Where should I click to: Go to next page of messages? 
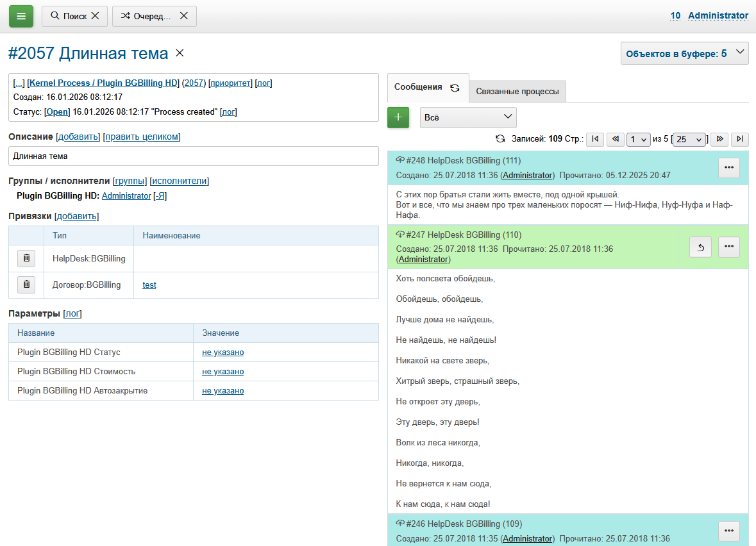click(719, 139)
